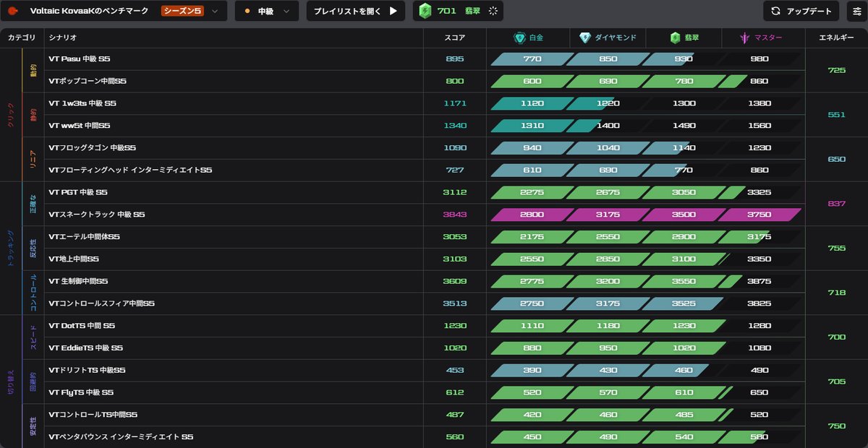Click the pink energy value 837

click(836, 204)
